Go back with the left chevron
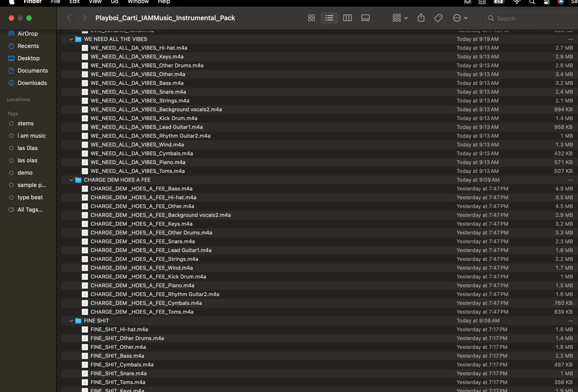 (69, 18)
